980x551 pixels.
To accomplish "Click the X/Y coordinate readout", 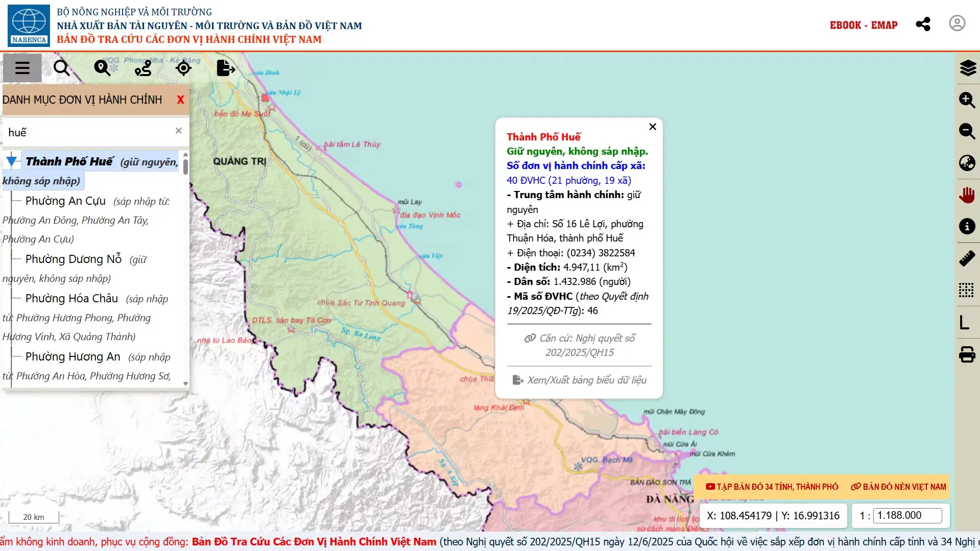I will point(773,516).
